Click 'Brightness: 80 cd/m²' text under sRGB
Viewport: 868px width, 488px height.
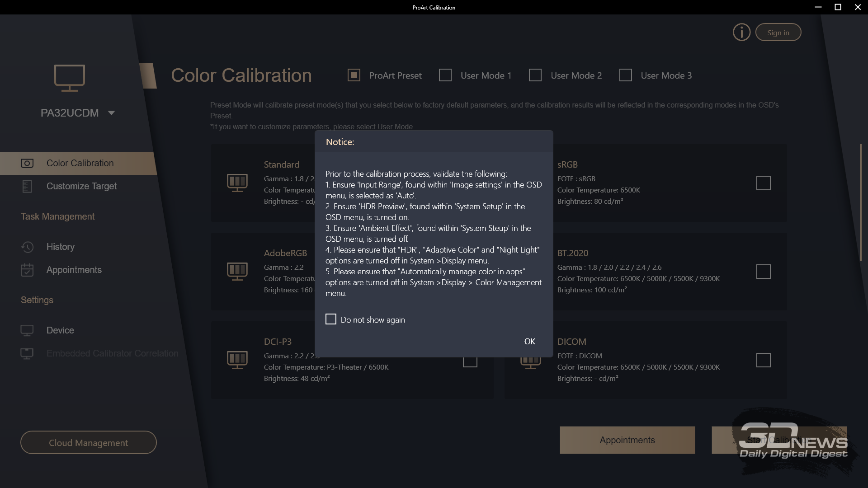click(x=590, y=202)
